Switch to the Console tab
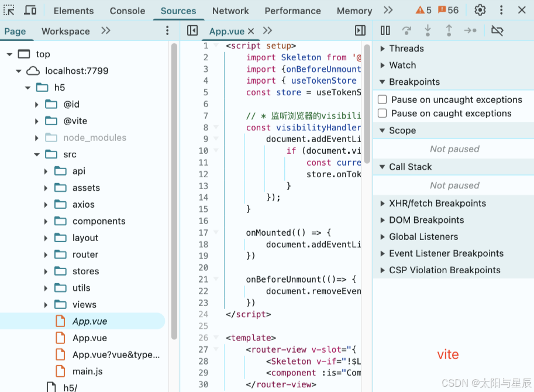Image resolution: width=534 pixels, height=392 pixels. click(x=128, y=11)
